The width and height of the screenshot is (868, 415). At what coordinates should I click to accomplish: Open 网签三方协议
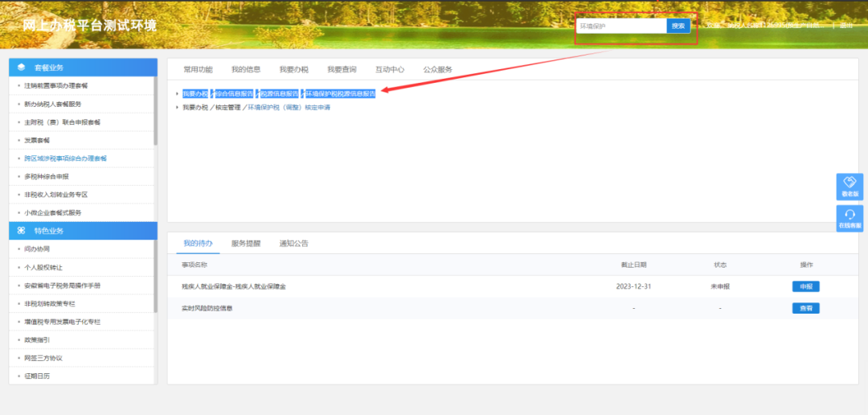pyautogui.click(x=43, y=358)
